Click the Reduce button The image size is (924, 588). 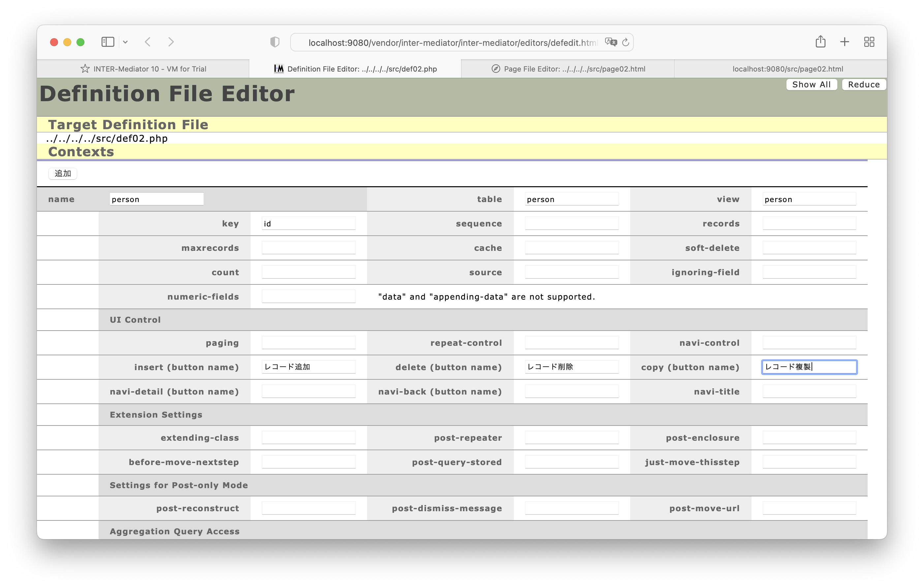click(x=864, y=84)
